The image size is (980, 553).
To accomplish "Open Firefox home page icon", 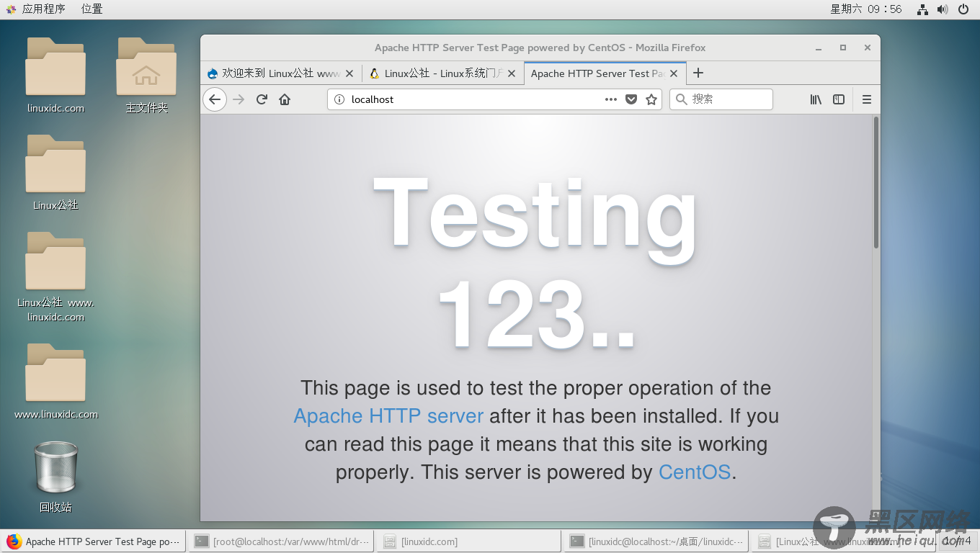I will pos(285,99).
